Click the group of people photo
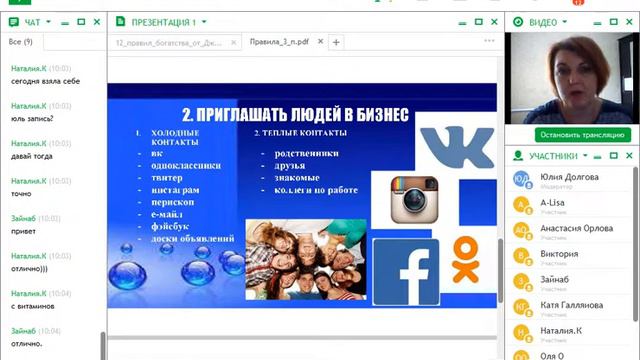 point(306,260)
